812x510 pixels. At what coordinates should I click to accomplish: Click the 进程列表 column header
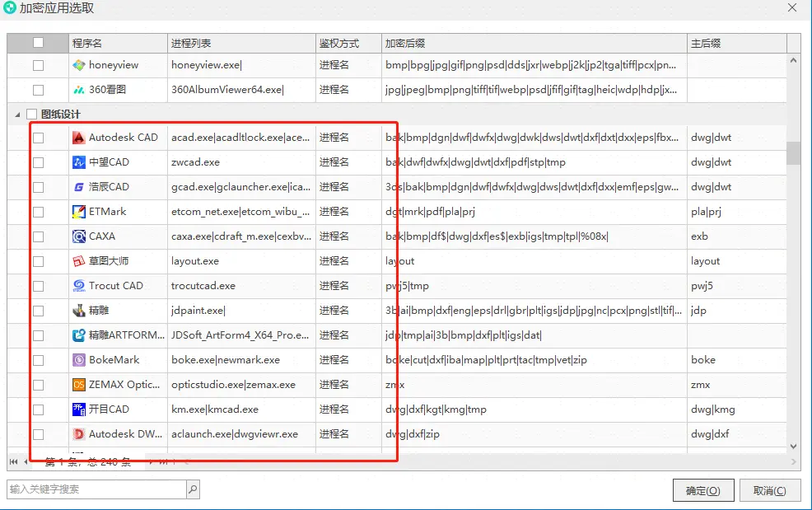pyautogui.click(x=241, y=43)
